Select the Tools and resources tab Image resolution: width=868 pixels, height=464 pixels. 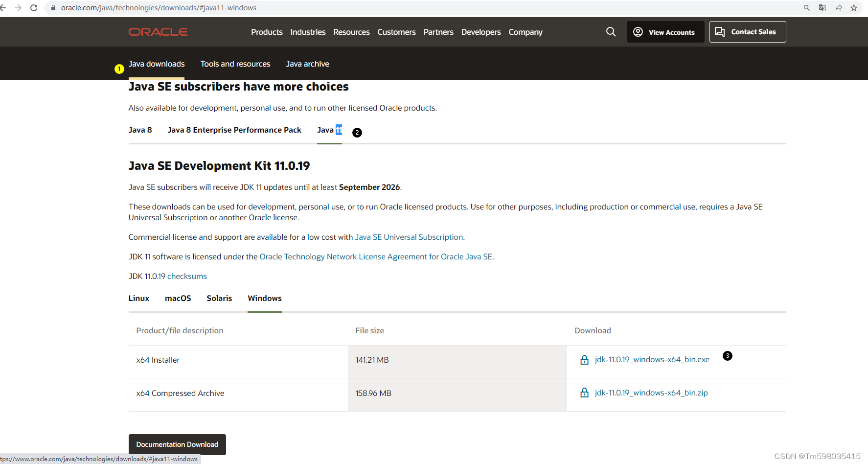(235, 64)
